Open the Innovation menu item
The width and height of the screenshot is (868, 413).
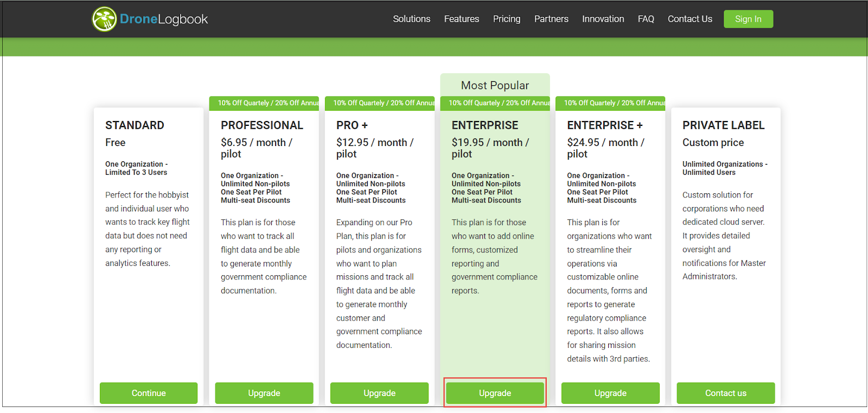pos(603,19)
